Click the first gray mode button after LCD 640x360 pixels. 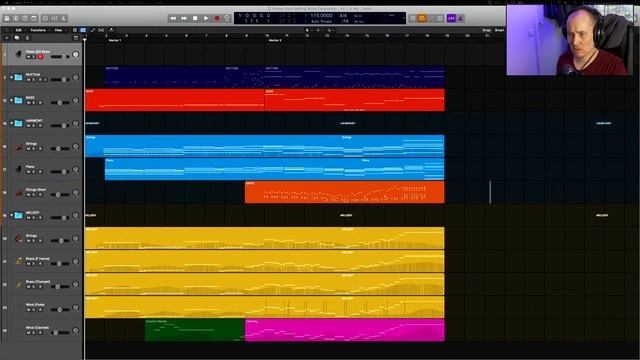[413, 18]
